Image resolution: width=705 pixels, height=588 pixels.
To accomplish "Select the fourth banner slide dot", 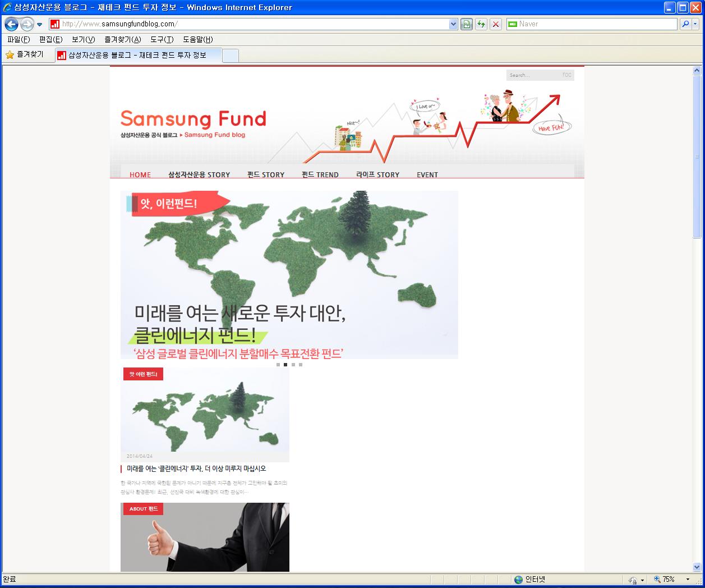I will (x=300, y=365).
